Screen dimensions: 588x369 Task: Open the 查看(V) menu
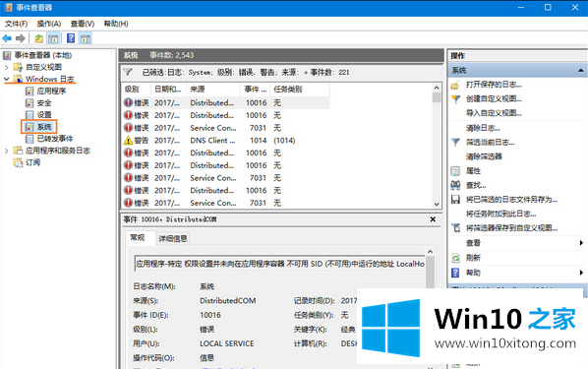(83, 24)
